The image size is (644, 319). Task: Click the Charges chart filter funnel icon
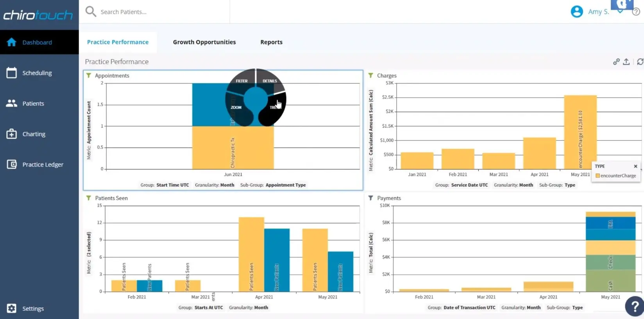click(x=370, y=75)
